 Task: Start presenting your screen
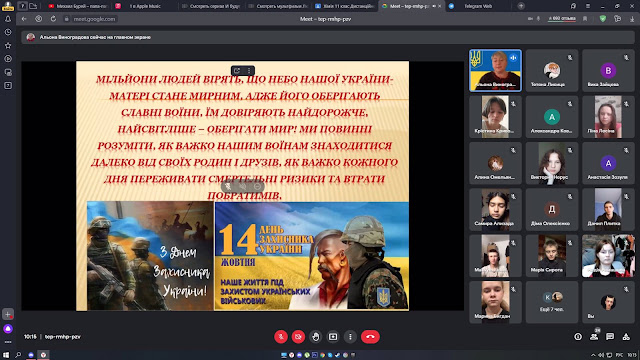tap(333, 337)
